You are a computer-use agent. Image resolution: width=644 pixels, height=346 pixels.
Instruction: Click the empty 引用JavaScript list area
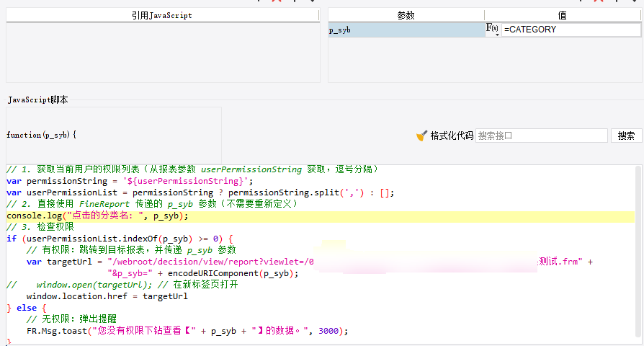163,53
